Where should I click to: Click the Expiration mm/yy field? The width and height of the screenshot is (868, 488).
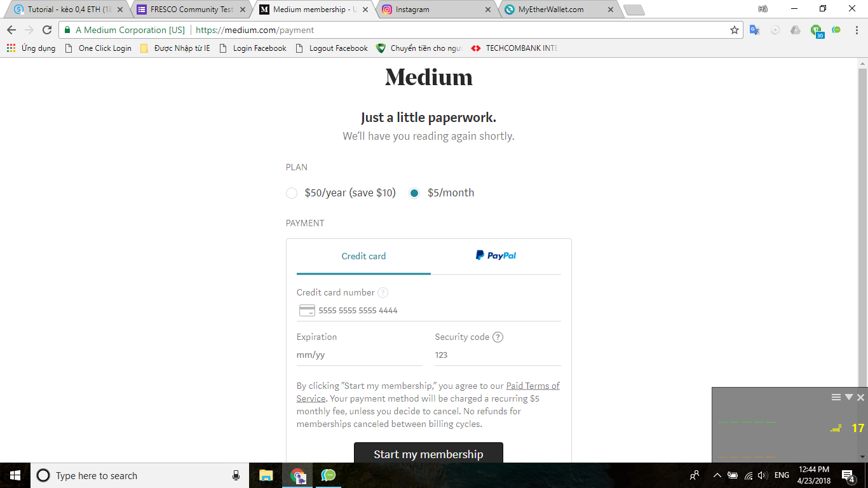click(x=360, y=355)
